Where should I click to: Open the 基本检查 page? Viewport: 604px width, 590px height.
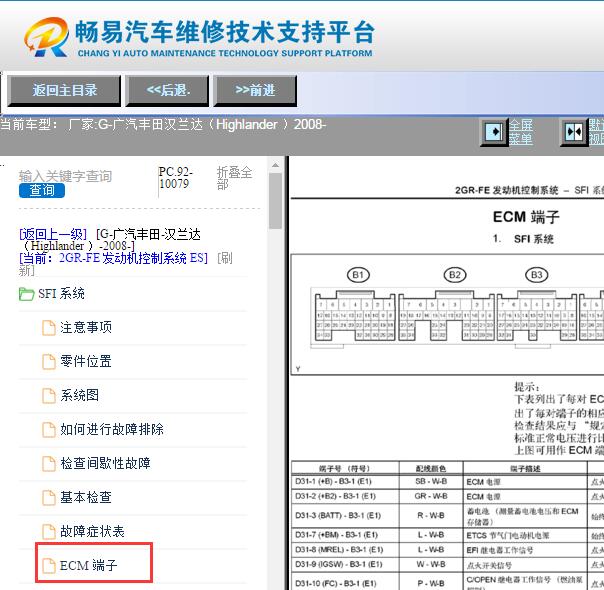(86, 497)
